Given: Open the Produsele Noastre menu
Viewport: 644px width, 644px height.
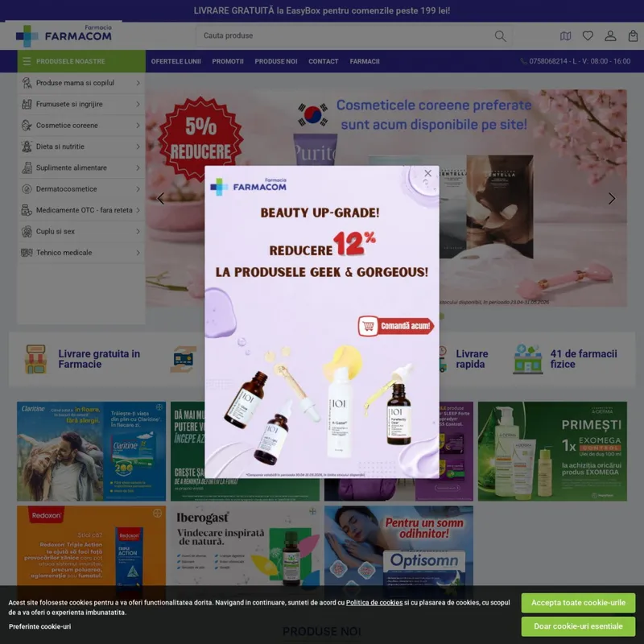Looking at the screenshot, I should [x=81, y=61].
